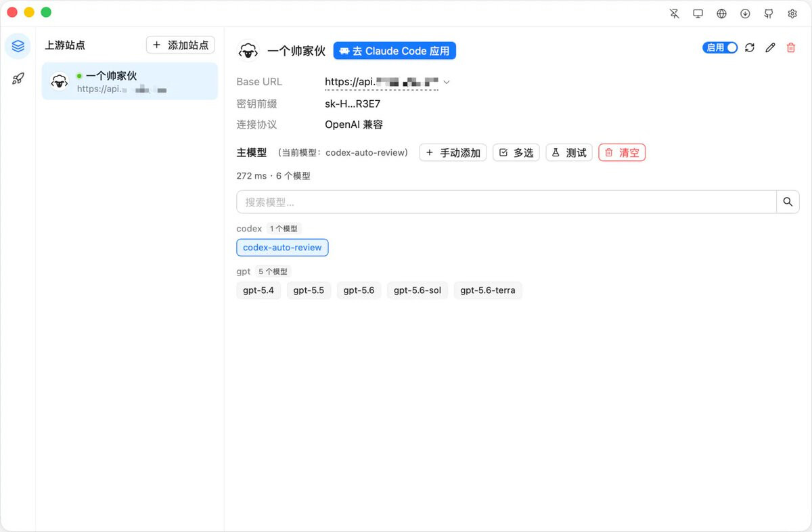The height and width of the screenshot is (532, 812).
Task: Click the 添加站点 button
Action: [x=181, y=45]
